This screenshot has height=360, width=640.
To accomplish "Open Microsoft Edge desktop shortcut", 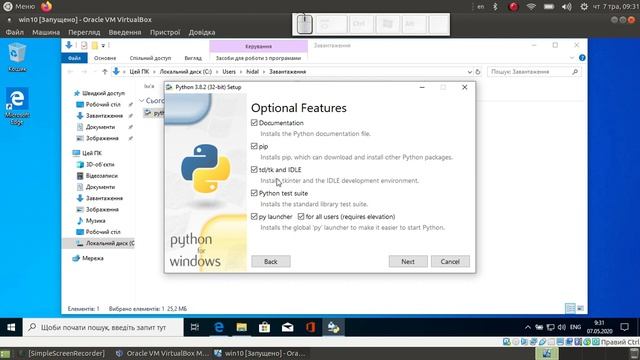I will pyautogui.click(x=17, y=106).
